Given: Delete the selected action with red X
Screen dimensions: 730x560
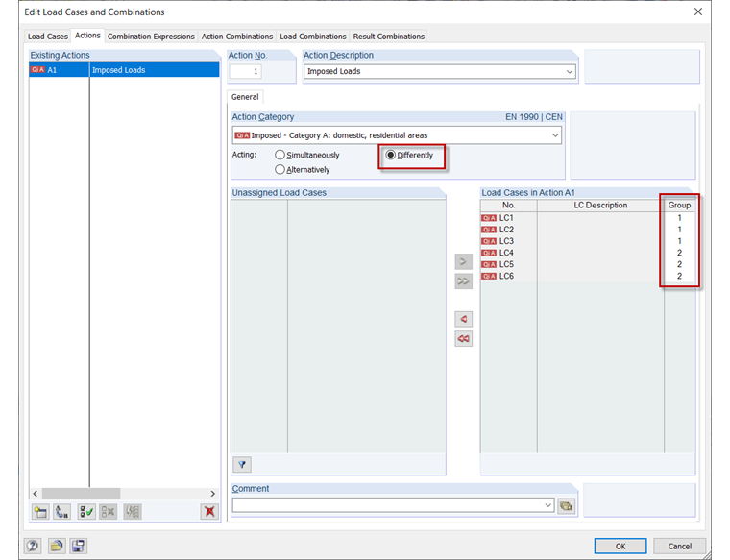Looking at the screenshot, I should pyautogui.click(x=209, y=512).
